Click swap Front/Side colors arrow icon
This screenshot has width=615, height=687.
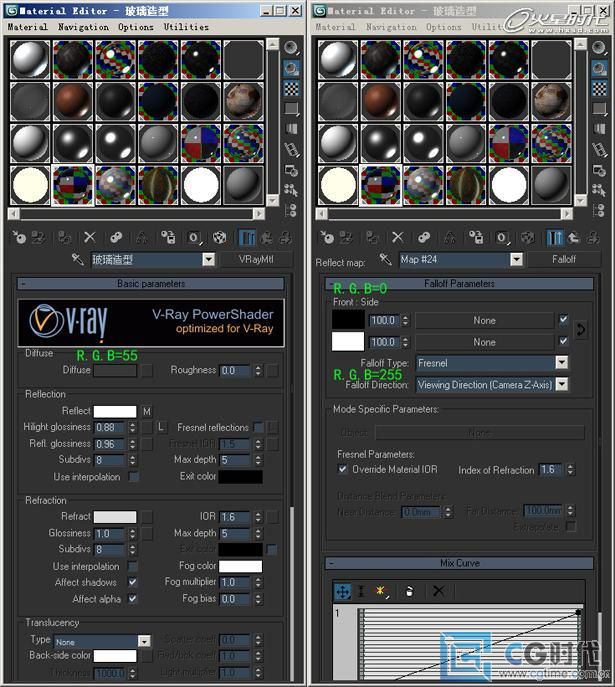click(581, 330)
